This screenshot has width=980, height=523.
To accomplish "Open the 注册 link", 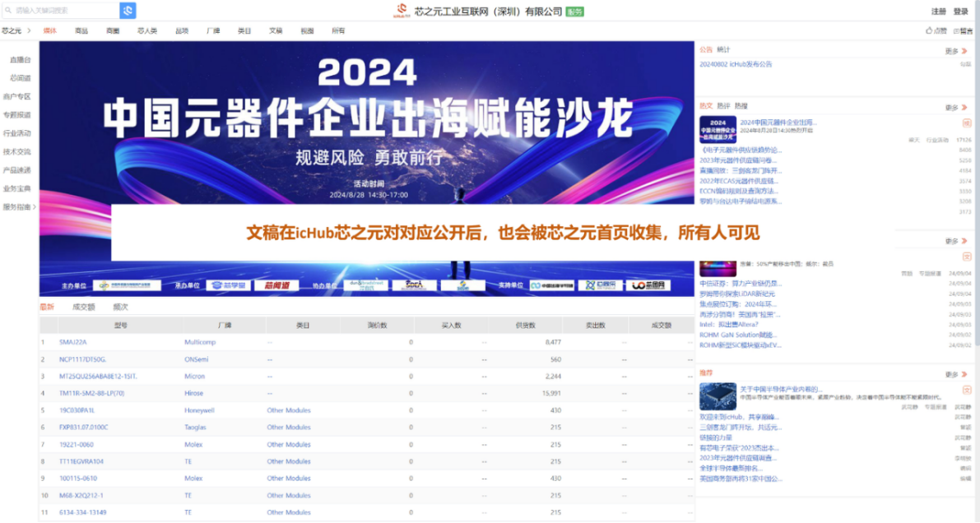I will [939, 12].
